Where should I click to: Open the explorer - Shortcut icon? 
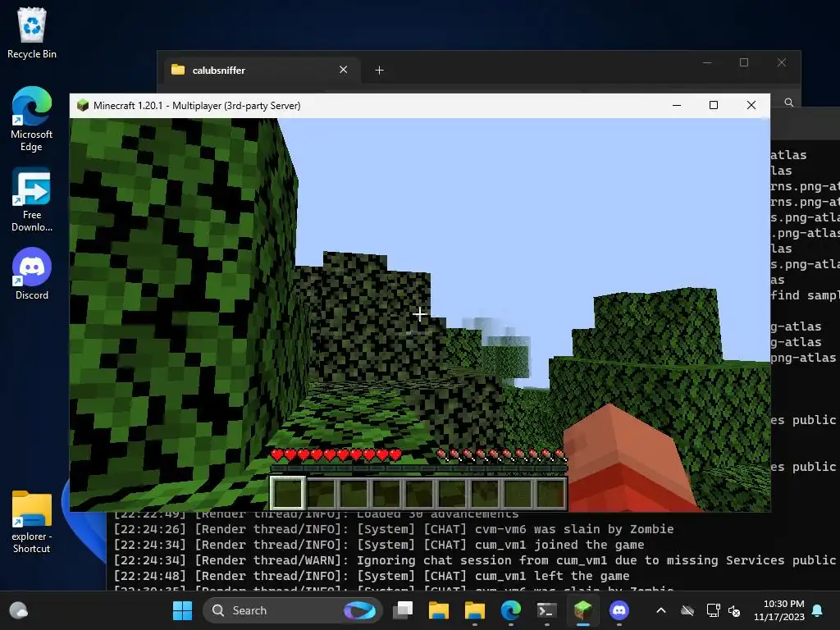click(x=32, y=522)
